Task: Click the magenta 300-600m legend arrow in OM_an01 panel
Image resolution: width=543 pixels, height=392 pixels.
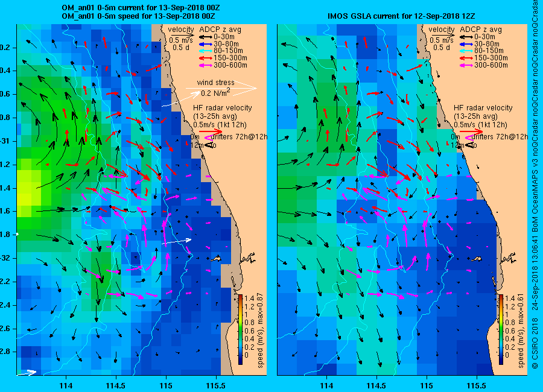Action: click(x=205, y=65)
